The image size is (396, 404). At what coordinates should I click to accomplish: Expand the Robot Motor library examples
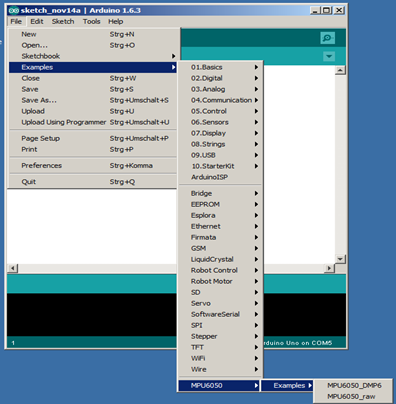[x=220, y=281]
